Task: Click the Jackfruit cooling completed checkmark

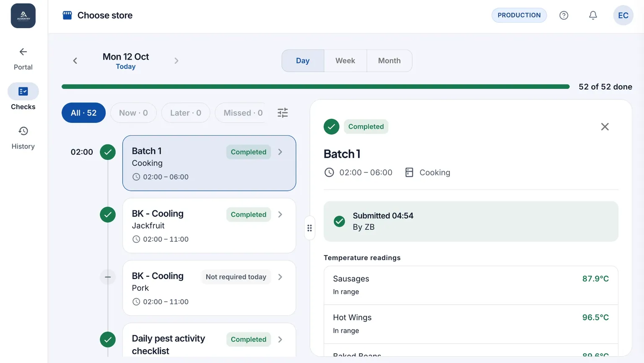Action: tap(108, 214)
